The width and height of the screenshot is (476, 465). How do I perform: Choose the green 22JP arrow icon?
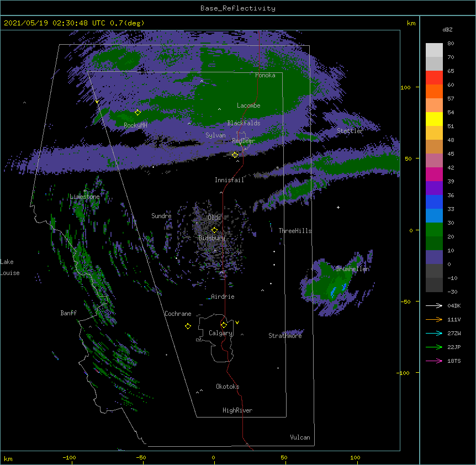click(x=434, y=347)
